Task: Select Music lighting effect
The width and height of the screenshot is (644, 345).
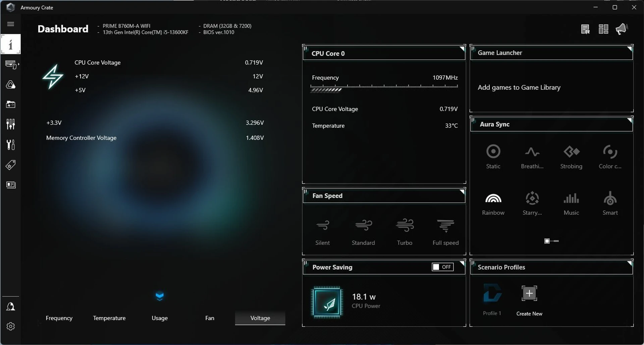Action: pos(571,203)
